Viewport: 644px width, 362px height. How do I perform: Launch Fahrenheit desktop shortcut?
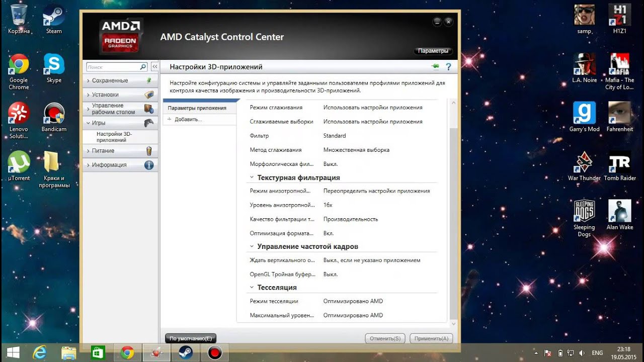[x=619, y=117]
